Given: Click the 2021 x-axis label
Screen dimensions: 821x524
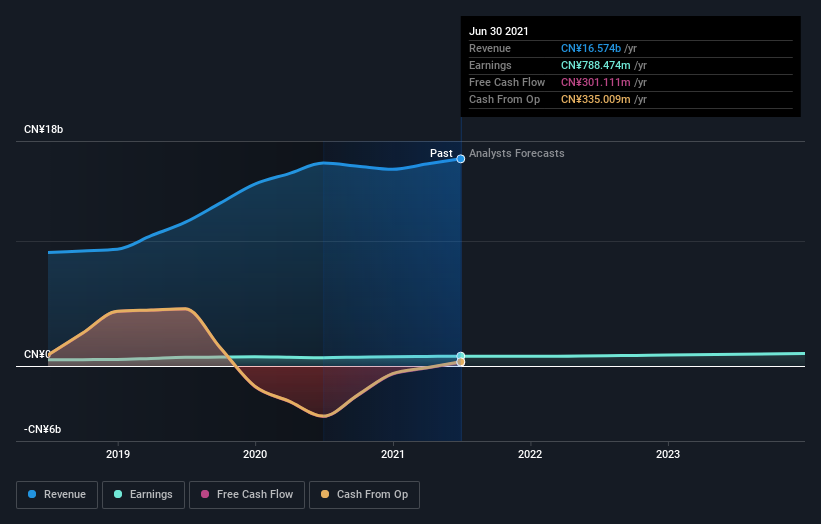Looking at the screenshot, I should click(393, 454).
